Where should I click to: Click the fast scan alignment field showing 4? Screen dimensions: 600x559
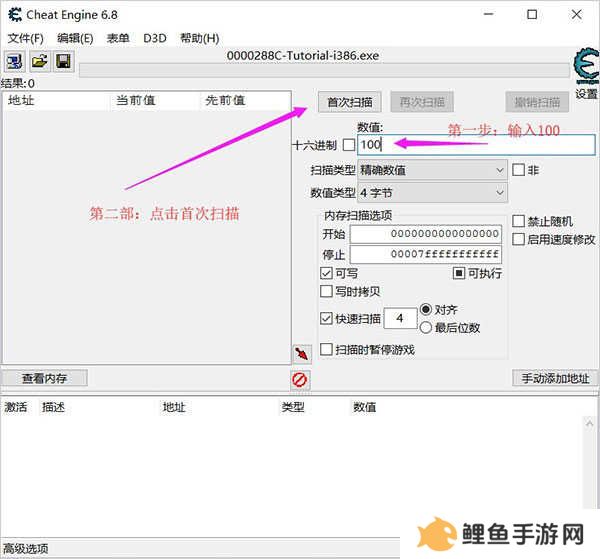[x=400, y=318]
